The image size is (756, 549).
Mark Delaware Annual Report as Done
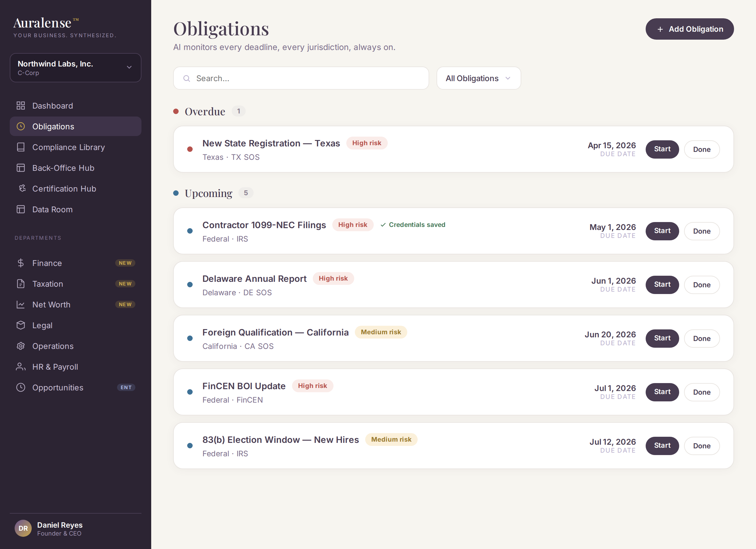tap(702, 285)
